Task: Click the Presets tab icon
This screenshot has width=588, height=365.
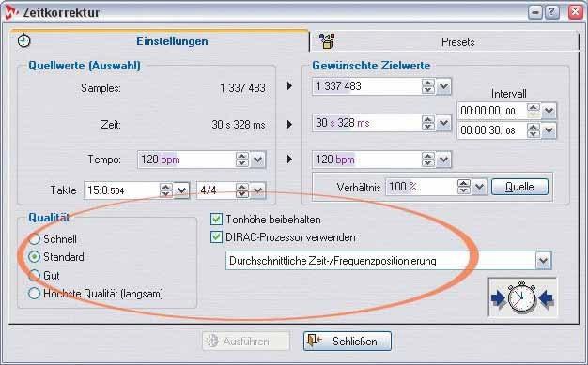Action: [327, 41]
